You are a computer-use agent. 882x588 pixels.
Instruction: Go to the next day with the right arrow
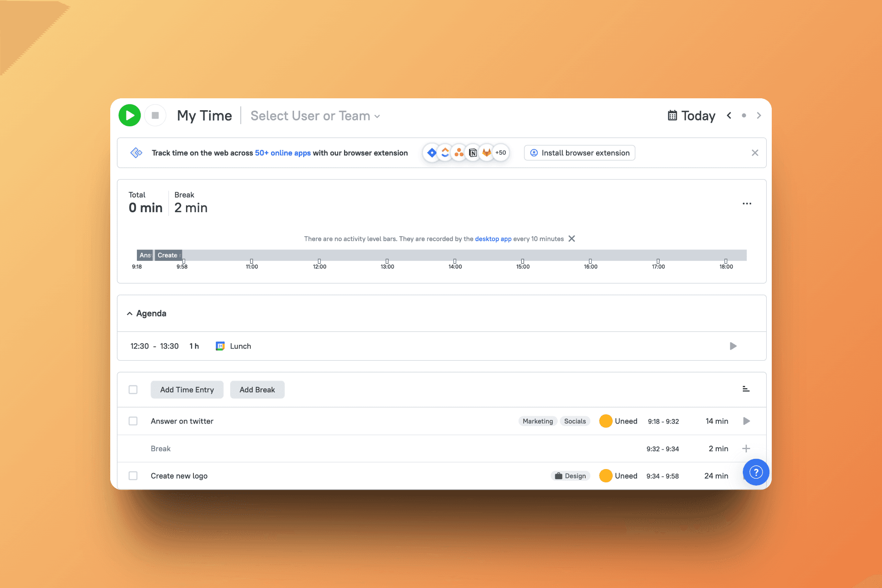[x=758, y=115]
